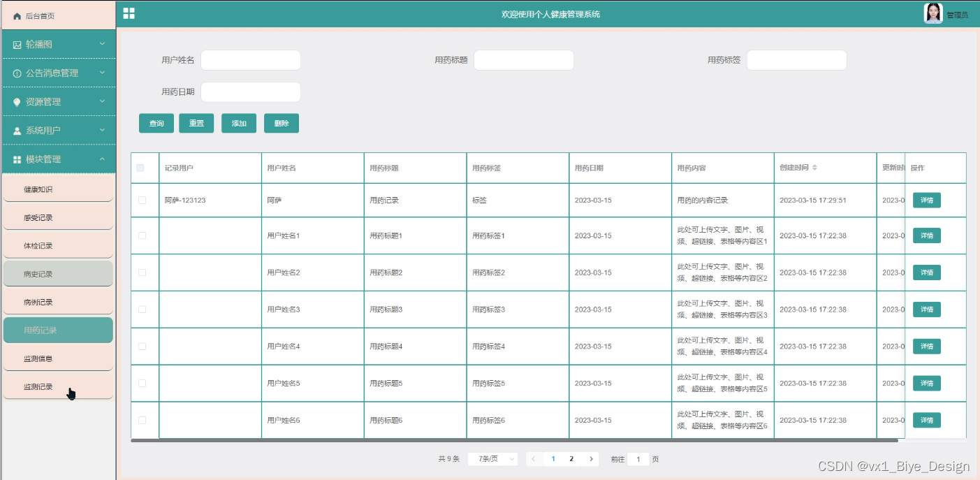The image size is (980, 480).
Task: Expand the 系统用户 menu chevron
Action: [x=102, y=129]
